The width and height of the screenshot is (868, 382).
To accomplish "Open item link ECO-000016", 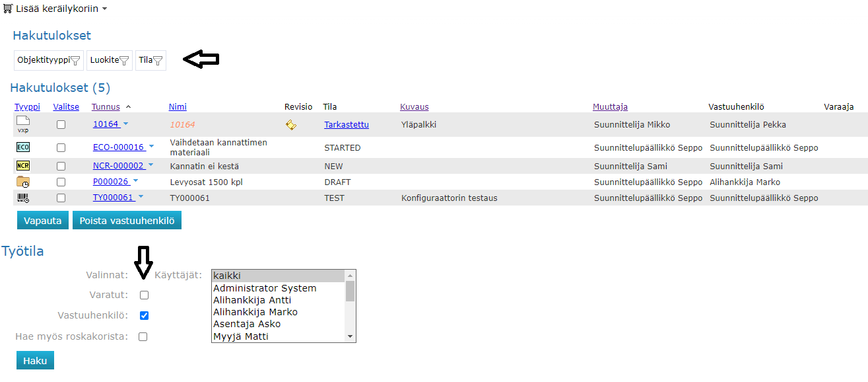I will coord(118,147).
